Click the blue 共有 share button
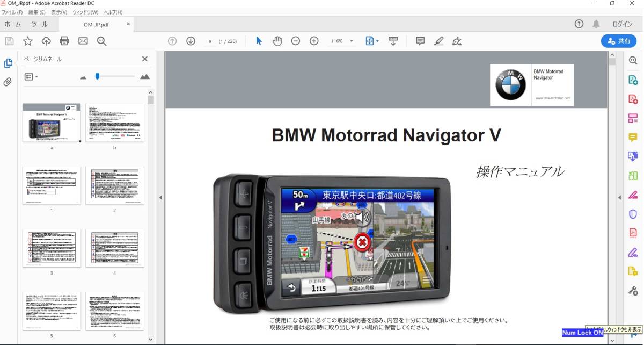The height and width of the screenshot is (345, 644). (x=619, y=41)
